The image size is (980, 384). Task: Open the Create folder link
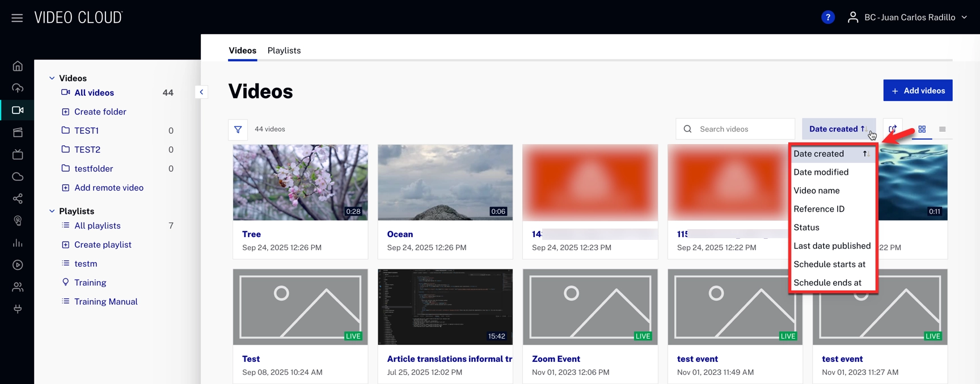(100, 112)
